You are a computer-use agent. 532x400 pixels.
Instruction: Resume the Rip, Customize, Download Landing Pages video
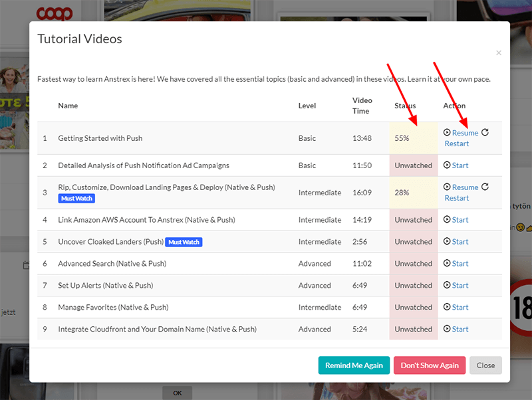[465, 187]
